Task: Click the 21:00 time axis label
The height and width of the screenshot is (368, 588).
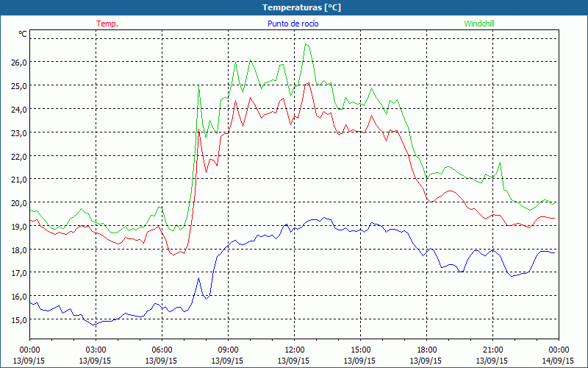Action: (492, 350)
